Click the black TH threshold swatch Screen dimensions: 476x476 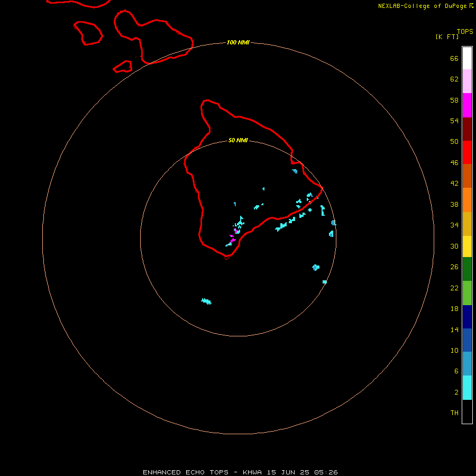pos(467,411)
